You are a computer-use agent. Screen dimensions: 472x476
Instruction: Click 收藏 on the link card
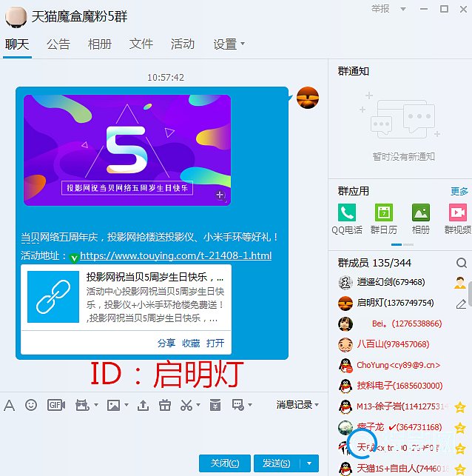(191, 343)
